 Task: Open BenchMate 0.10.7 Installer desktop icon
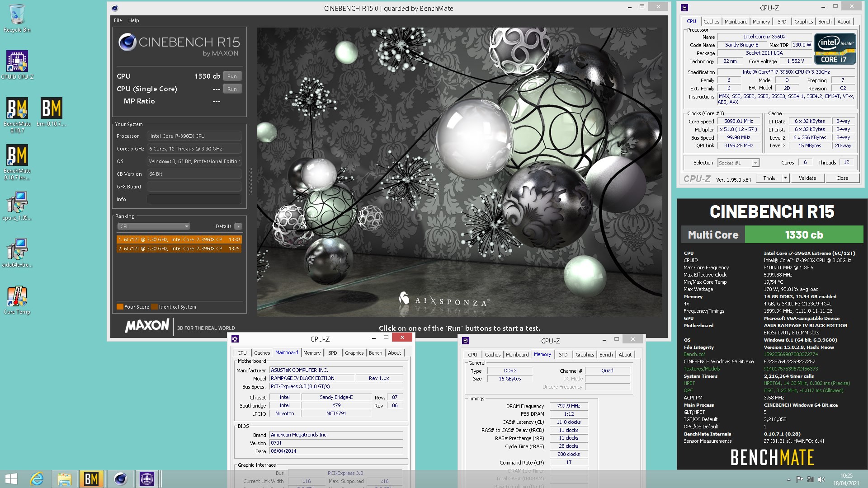pyautogui.click(x=17, y=162)
